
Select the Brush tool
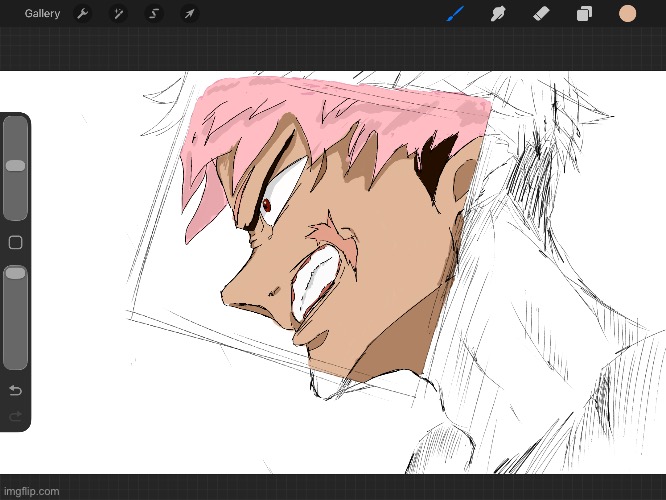point(455,14)
